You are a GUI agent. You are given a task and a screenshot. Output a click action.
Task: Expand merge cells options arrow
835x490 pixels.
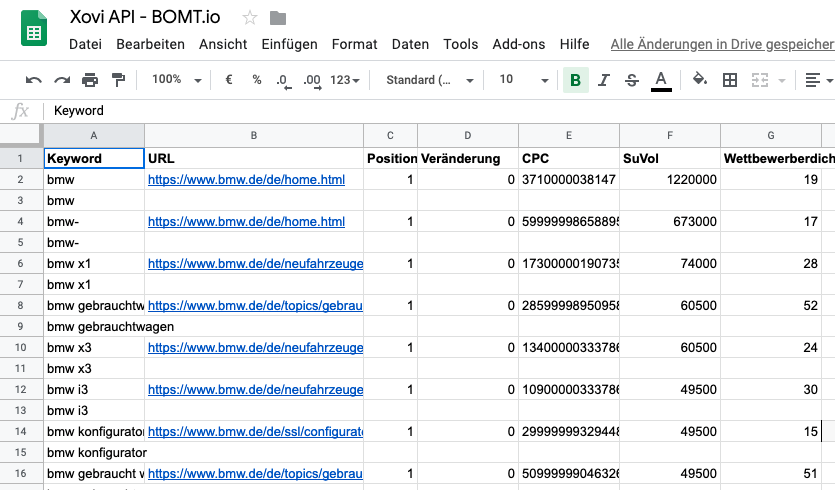(782, 81)
